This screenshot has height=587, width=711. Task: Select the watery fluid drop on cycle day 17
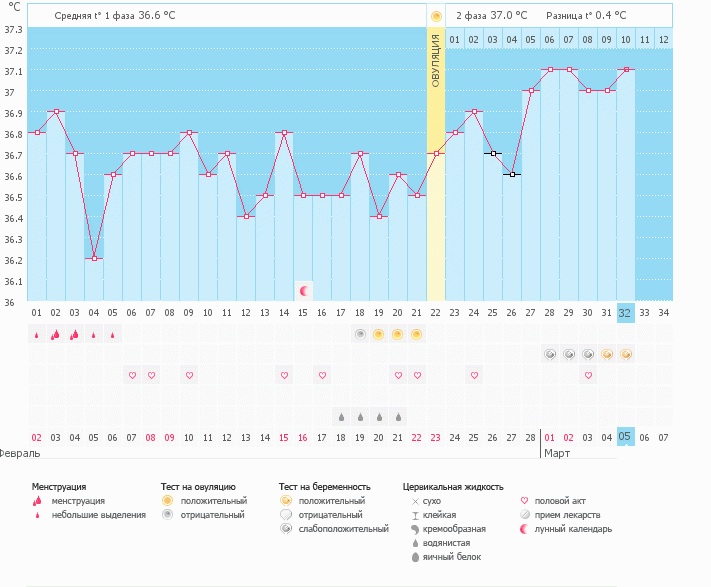tap(341, 416)
